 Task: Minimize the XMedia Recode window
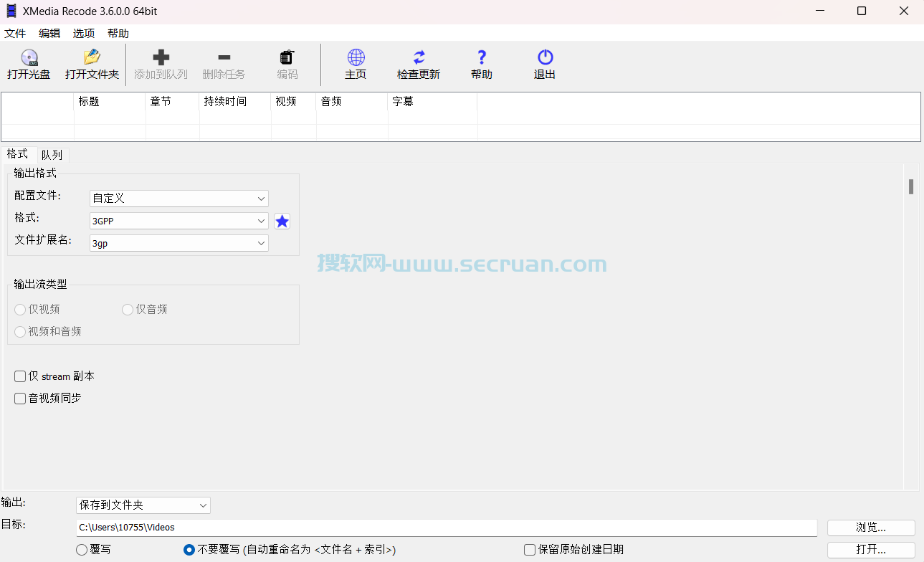pyautogui.click(x=819, y=11)
